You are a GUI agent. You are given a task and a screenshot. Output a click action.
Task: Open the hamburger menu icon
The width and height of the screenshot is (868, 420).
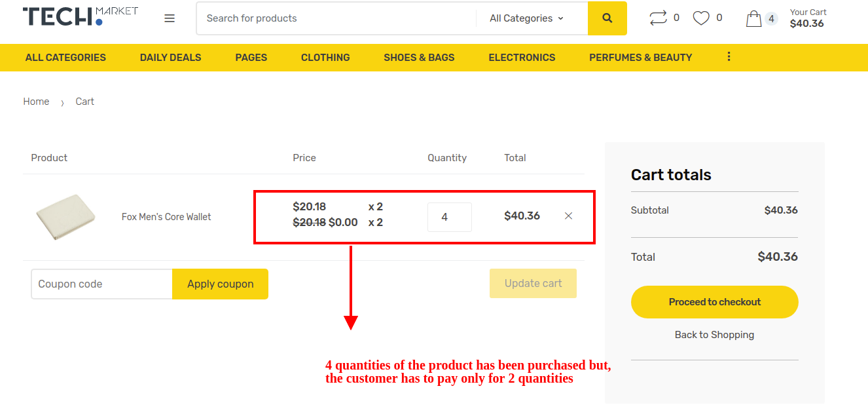click(170, 18)
